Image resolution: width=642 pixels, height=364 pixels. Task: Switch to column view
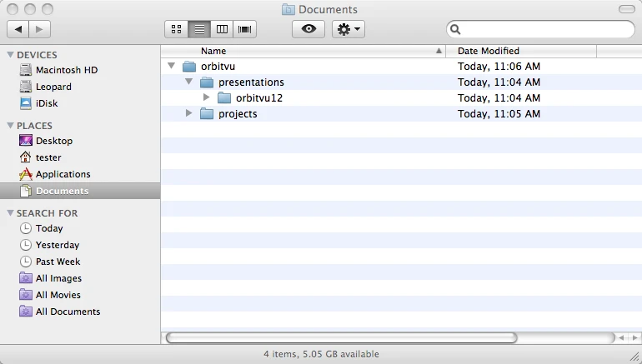[222, 29]
